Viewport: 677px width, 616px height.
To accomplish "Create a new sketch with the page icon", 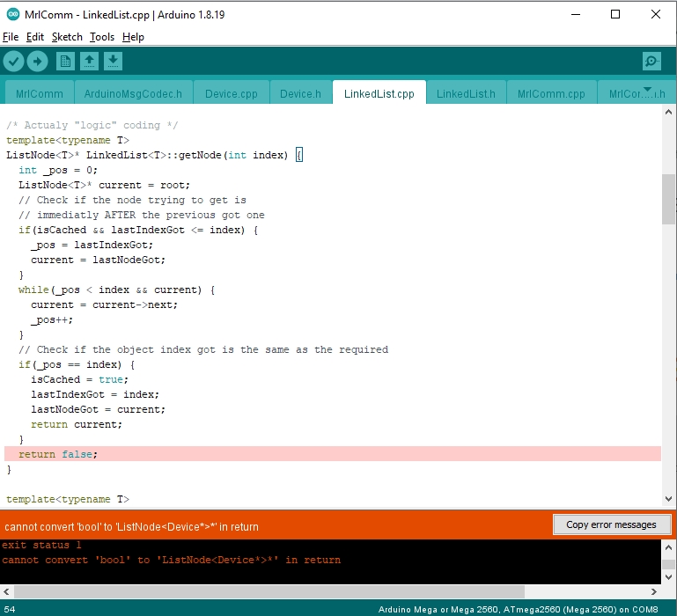I will (x=65, y=62).
